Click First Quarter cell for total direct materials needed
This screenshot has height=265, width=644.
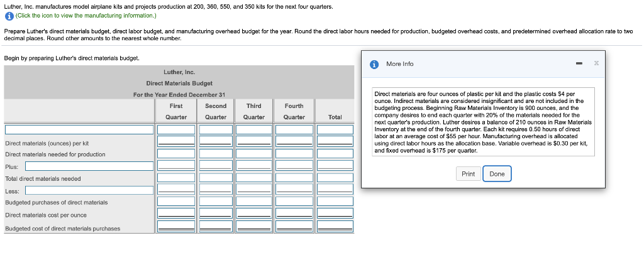(x=176, y=178)
